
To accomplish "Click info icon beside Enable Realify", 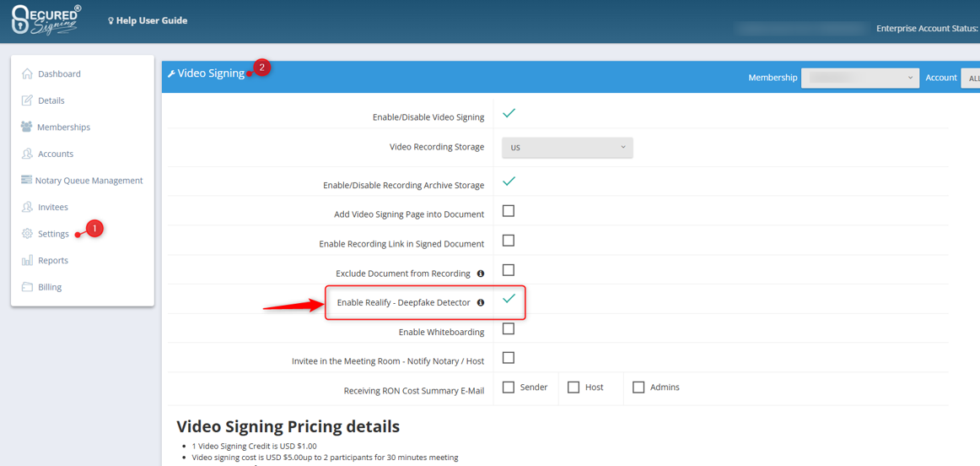I will click(x=481, y=302).
